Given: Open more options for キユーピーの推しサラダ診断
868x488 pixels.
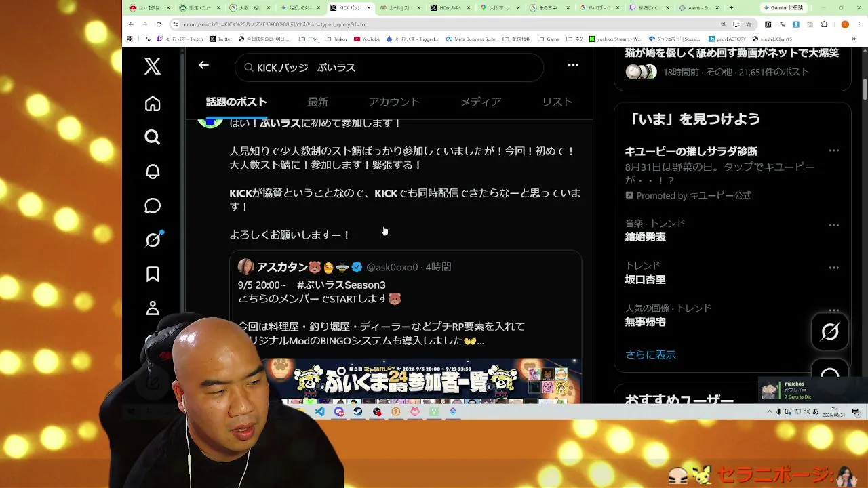Looking at the screenshot, I should pyautogui.click(x=834, y=150).
